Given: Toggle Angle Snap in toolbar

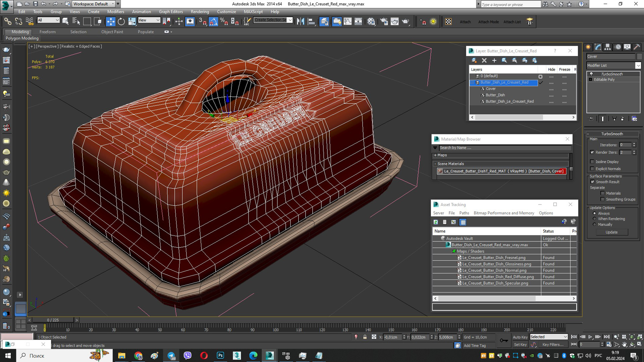Looking at the screenshot, I should pos(213,22).
